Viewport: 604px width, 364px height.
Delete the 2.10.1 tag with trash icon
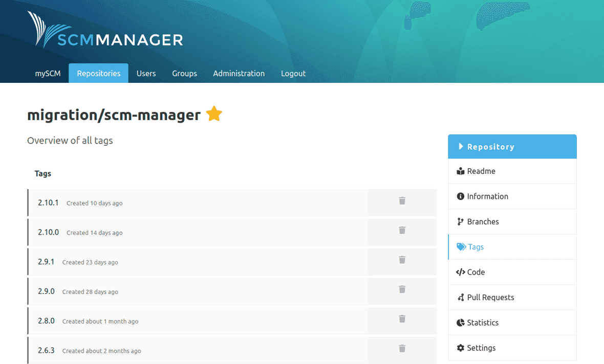[402, 200]
